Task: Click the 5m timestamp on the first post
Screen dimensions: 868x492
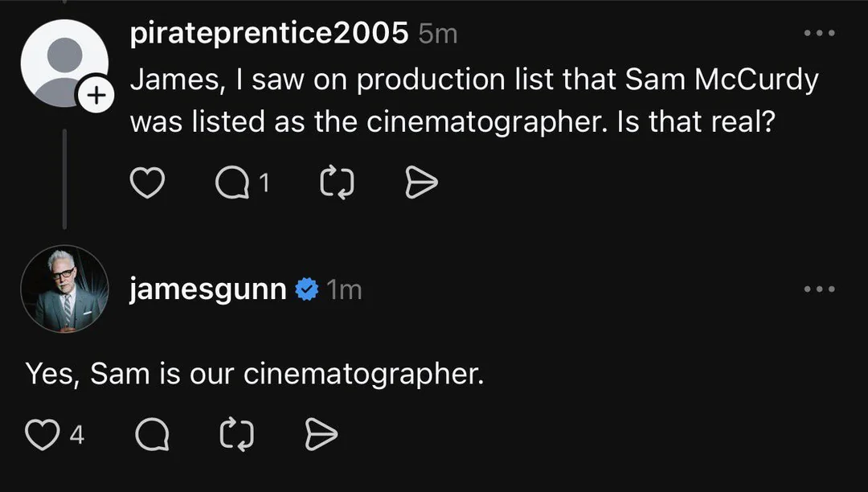Action: [438, 34]
